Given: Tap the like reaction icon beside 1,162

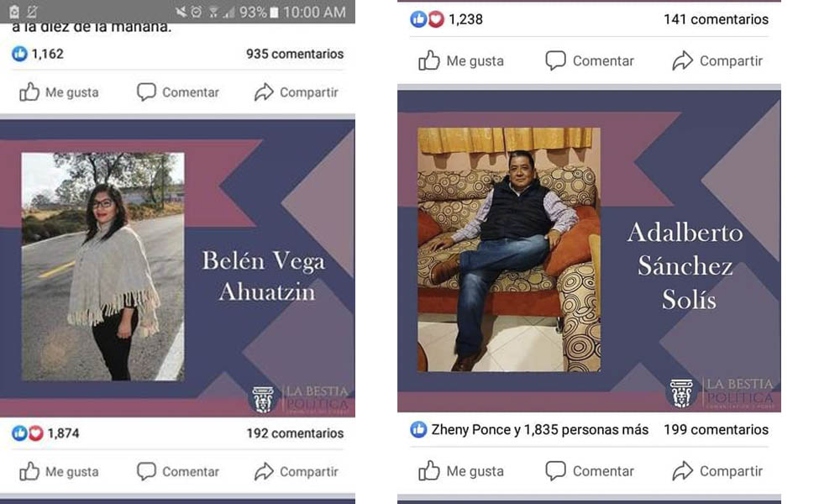Looking at the screenshot, I should coord(20,54).
